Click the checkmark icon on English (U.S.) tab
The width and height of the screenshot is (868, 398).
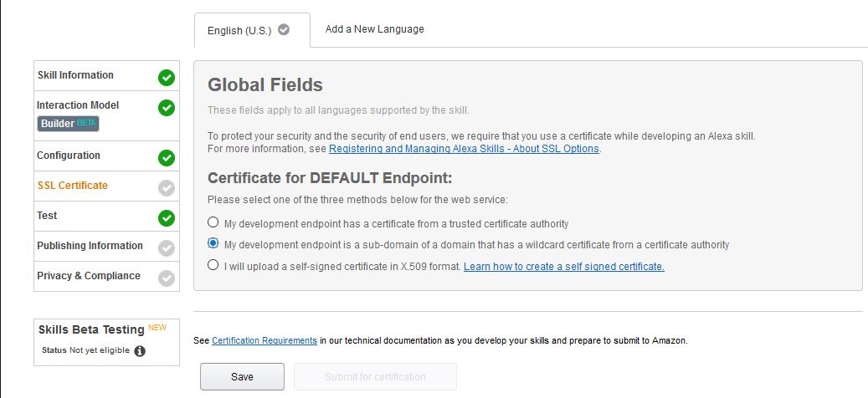click(284, 29)
